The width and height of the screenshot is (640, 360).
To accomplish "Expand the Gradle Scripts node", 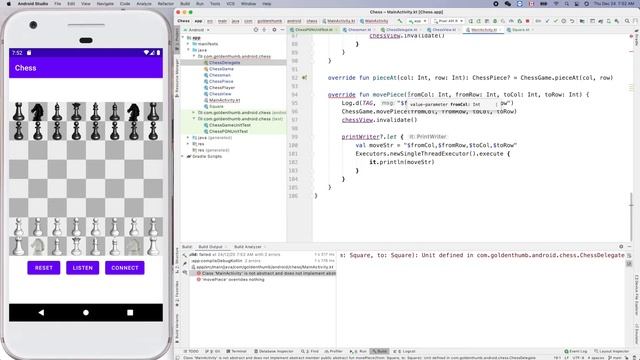I will (x=183, y=156).
